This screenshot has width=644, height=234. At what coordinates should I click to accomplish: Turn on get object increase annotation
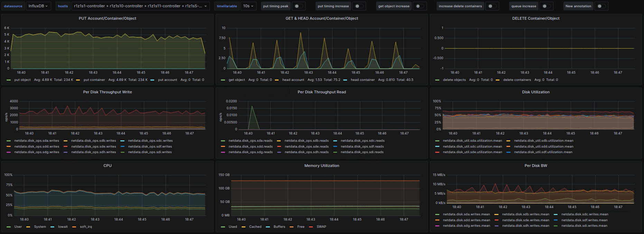(x=419, y=6)
